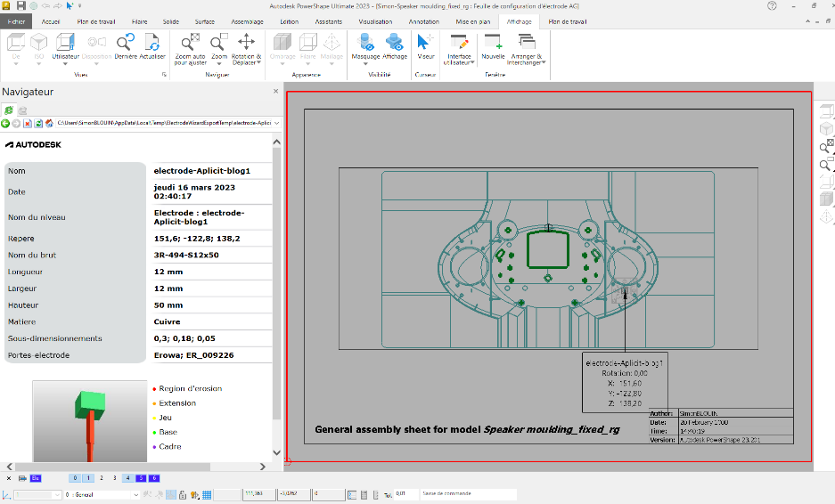Click Nouvelle window icon
Viewport: 835px width, 504px height.
(493, 42)
